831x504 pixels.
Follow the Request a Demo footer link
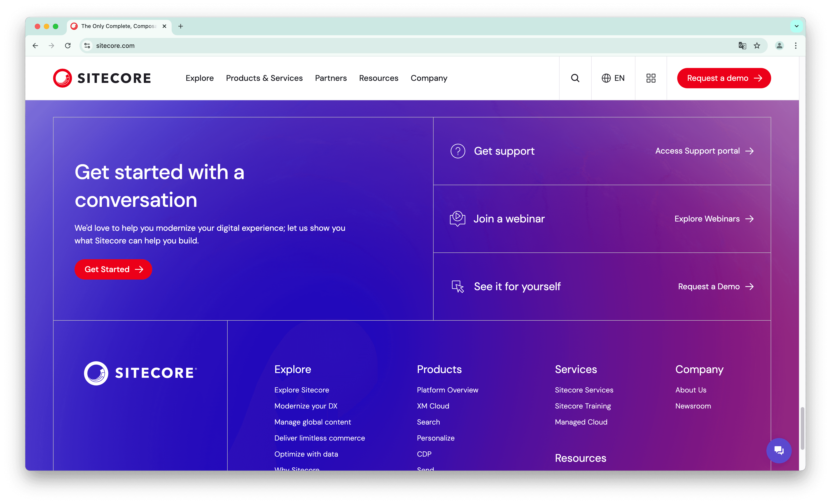[716, 287]
